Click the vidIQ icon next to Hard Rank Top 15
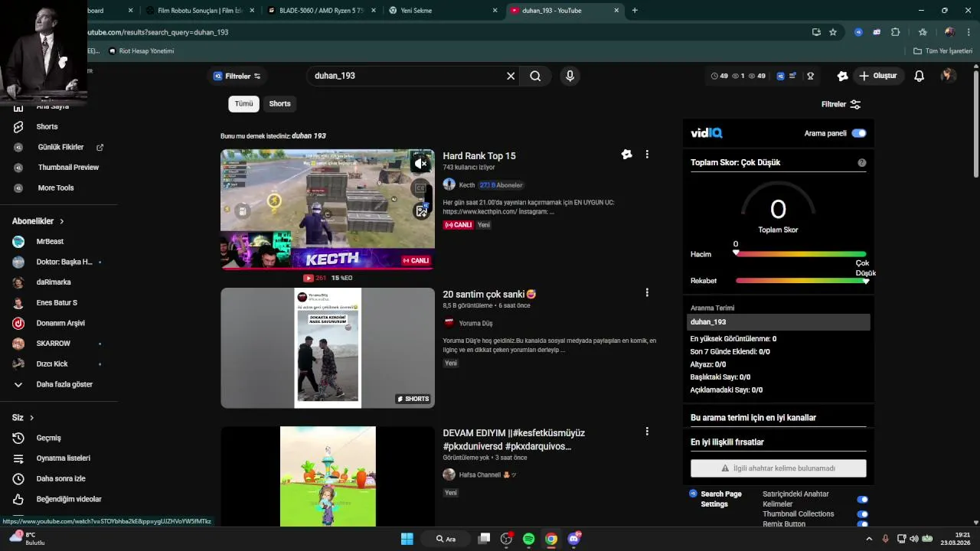This screenshot has height=551, width=980. click(626, 154)
